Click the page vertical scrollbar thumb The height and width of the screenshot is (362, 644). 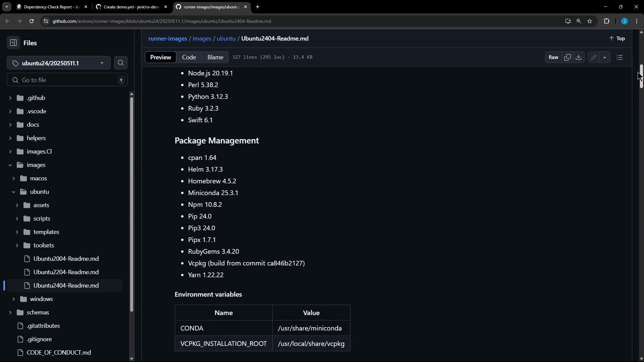tap(641, 76)
